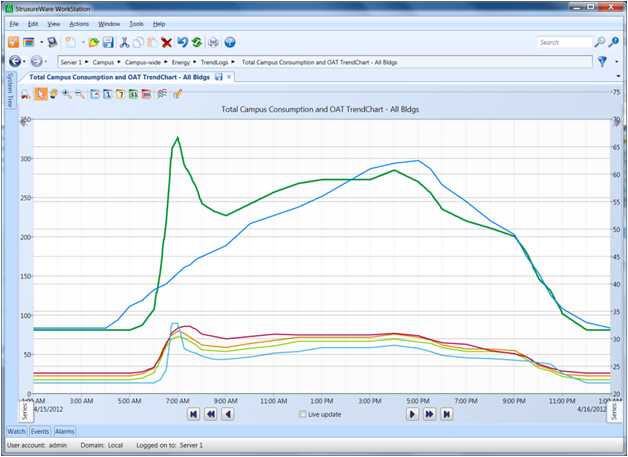Click the pencil edit icon in chart toolbar

pos(177,94)
